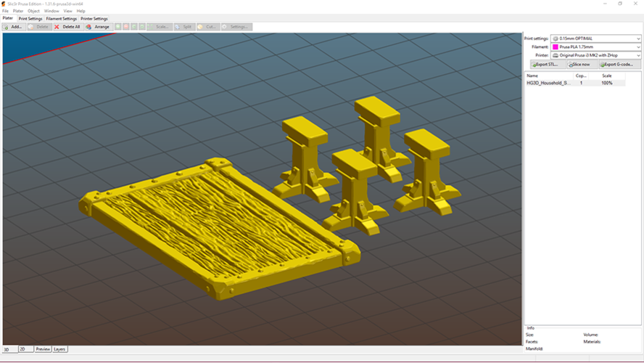Click the Export STL... button
This screenshot has width=644, height=363.
click(548, 65)
